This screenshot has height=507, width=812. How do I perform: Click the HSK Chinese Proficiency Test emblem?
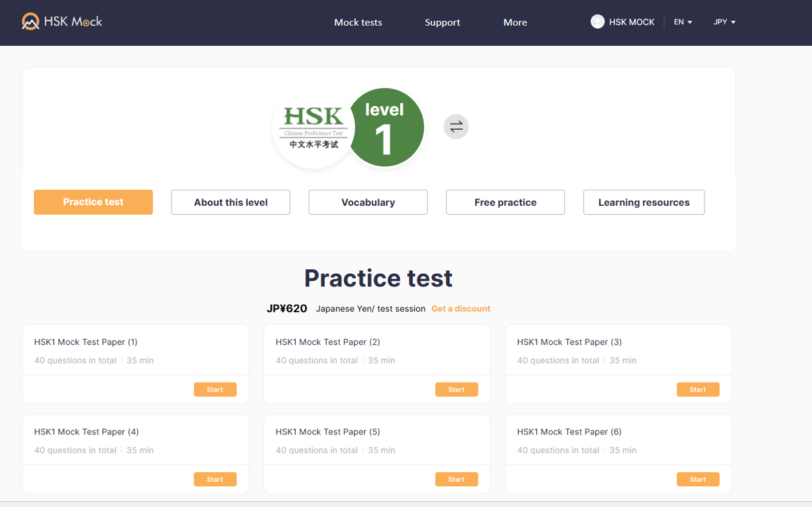tap(313, 128)
